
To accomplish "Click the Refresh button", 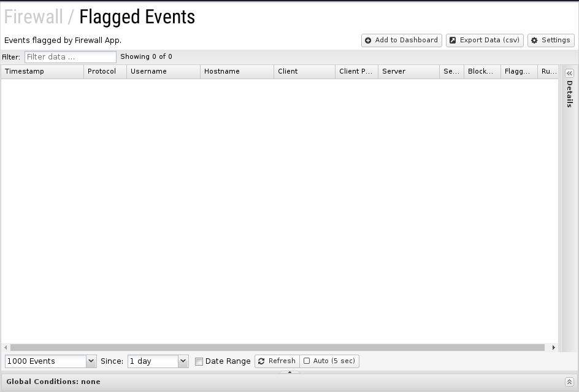I will point(277,361).
